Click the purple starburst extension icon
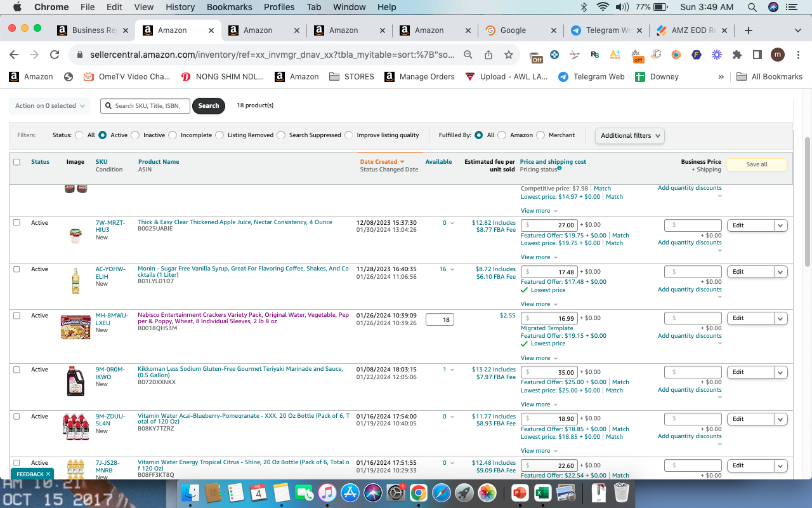This screenshot has width=812, height=508. 717,55
